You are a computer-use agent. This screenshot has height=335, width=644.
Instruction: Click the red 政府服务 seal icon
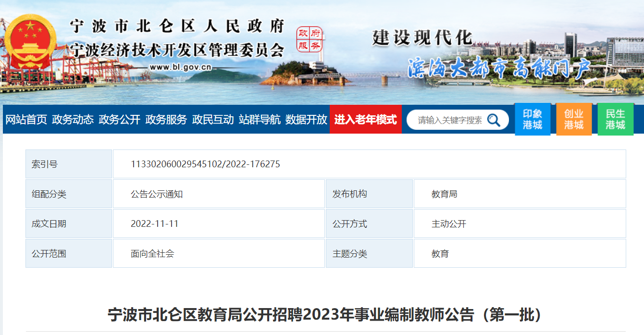(x=309, y=40)
